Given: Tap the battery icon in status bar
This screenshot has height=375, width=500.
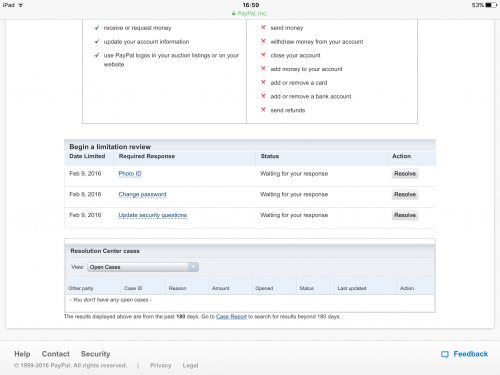Looking at the screenshot, I should (491, 5).
